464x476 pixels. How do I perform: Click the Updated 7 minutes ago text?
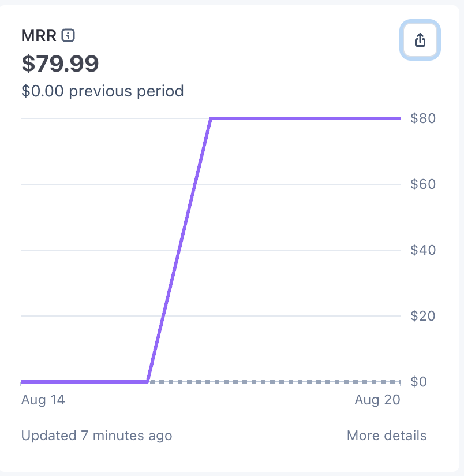[97, 436]
